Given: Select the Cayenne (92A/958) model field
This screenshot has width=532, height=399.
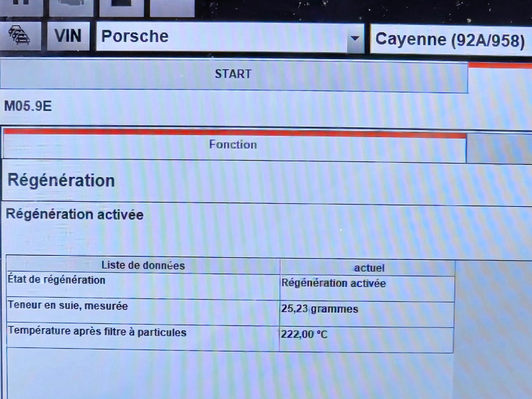Looking at the screenshot, I should coord(451,40).
